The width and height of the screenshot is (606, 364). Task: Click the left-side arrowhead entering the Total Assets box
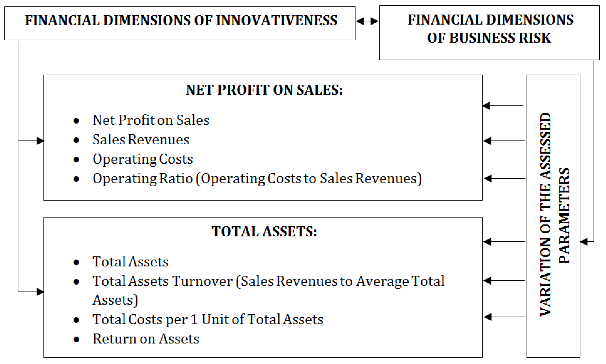[x=40, y=292]
